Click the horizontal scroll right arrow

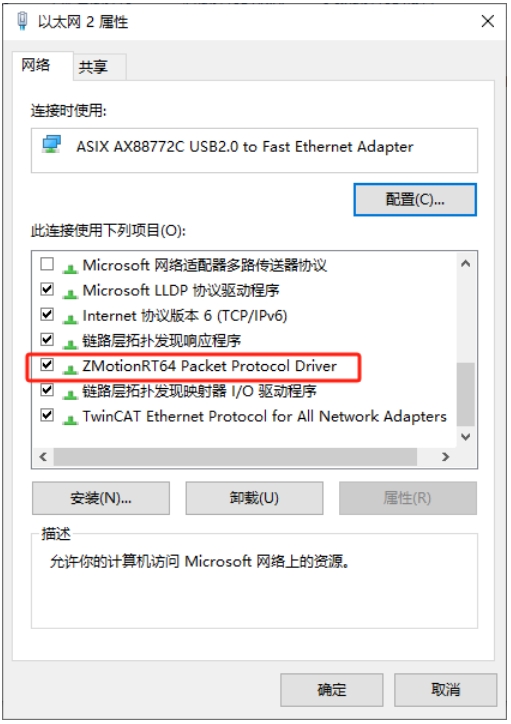[x=445, y=457]
